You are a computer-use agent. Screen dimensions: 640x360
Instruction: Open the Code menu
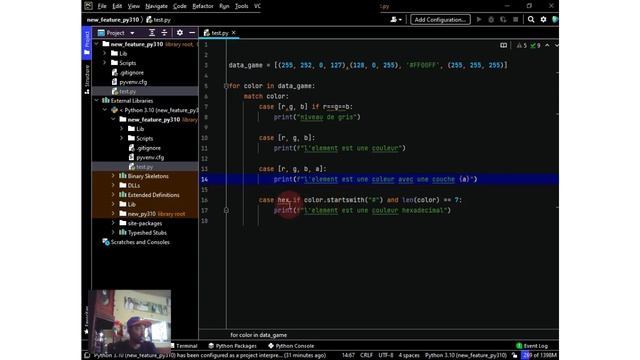pyautogui.click(x=180, y=6)
